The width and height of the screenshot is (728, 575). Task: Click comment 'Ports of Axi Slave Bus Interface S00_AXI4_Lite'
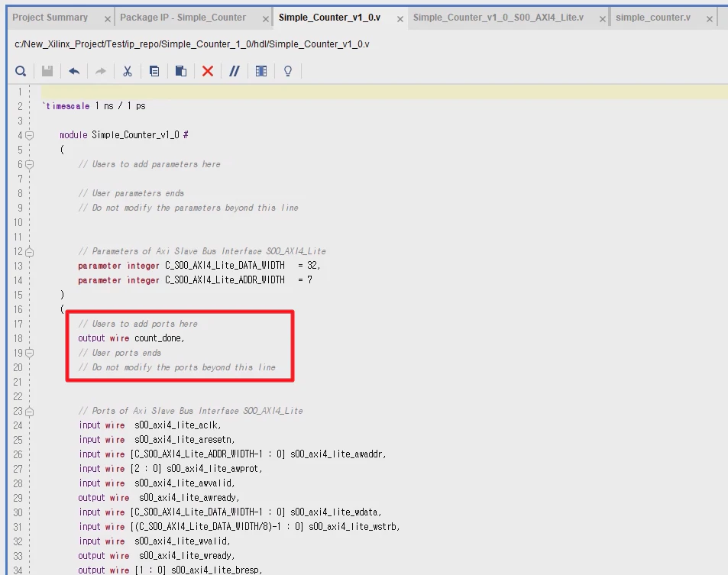tap(191, 411)
